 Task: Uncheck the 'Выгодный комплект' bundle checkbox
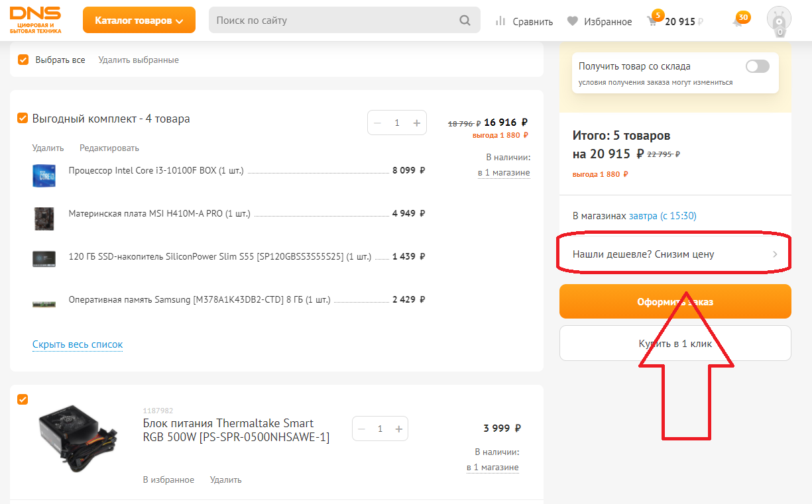click(23, 119)
